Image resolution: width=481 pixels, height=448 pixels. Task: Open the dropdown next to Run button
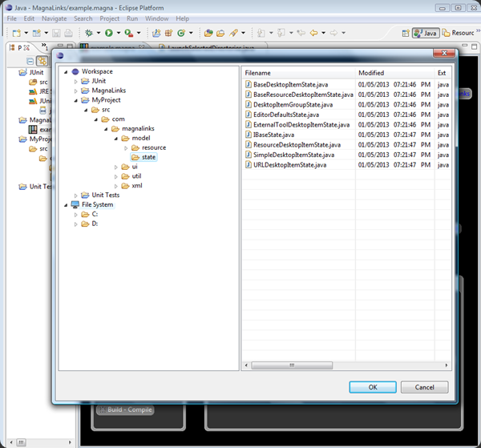point(119,33)
